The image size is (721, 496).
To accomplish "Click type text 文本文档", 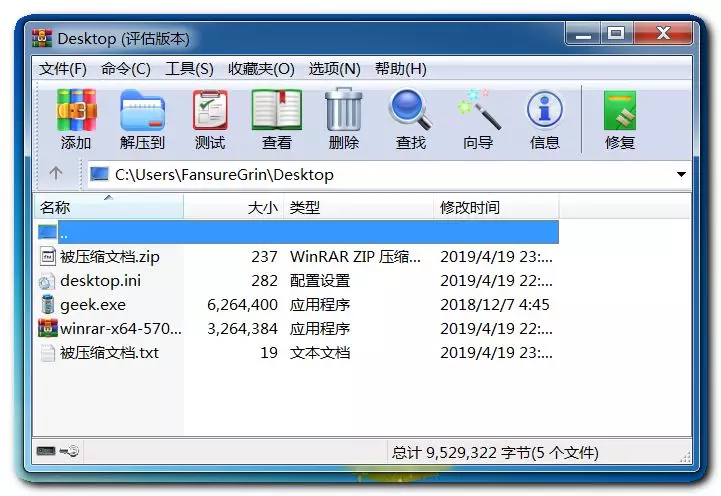I will click(x=320, y=353).
